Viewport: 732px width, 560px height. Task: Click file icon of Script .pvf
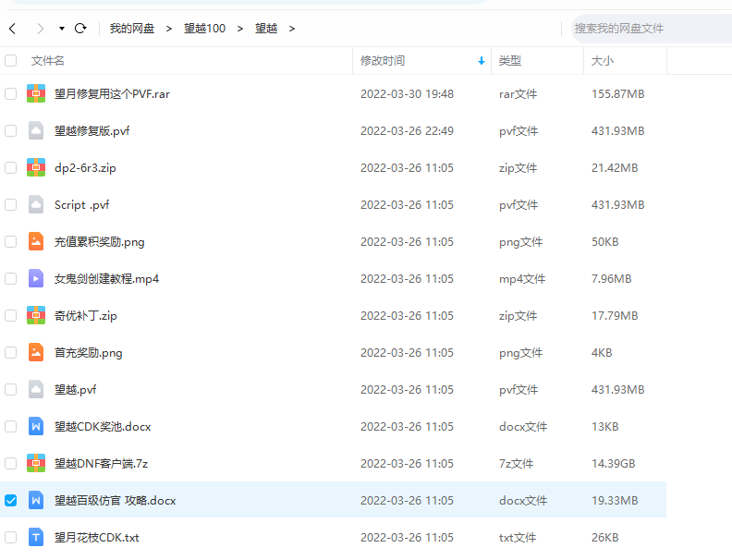36,204
